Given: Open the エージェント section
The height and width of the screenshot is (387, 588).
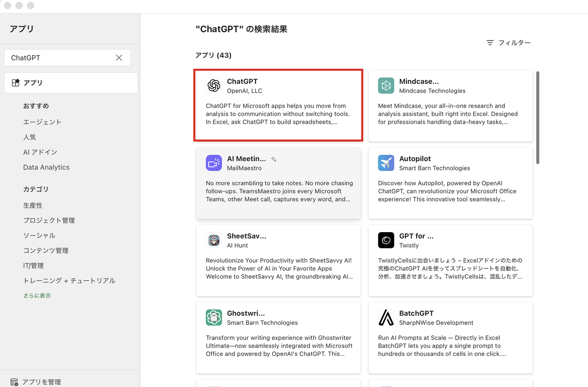Looking at the screenshot, I should 42,122.
